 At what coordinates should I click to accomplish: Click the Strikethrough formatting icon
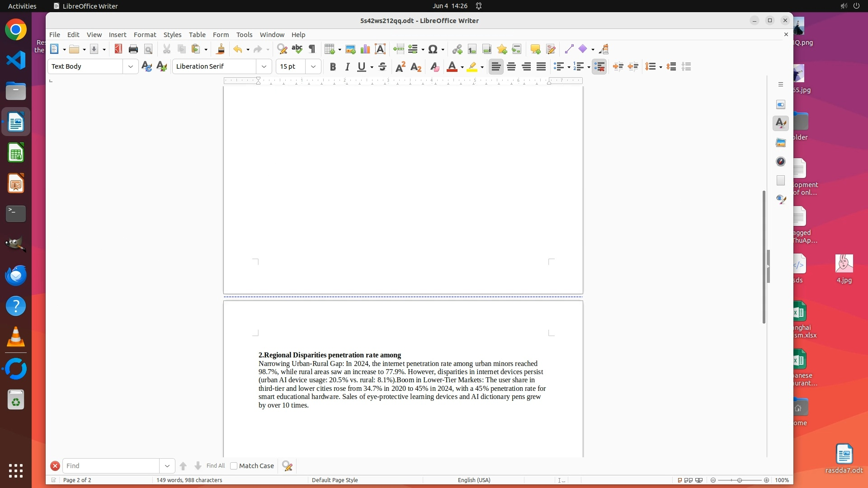(x=382, y=67)
